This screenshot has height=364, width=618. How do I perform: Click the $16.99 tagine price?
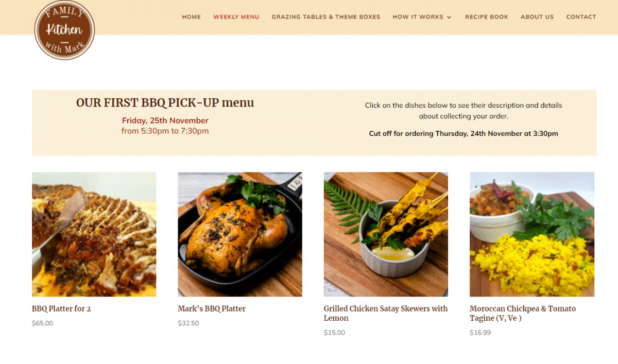pyautogui.click(x=480, y=333)
